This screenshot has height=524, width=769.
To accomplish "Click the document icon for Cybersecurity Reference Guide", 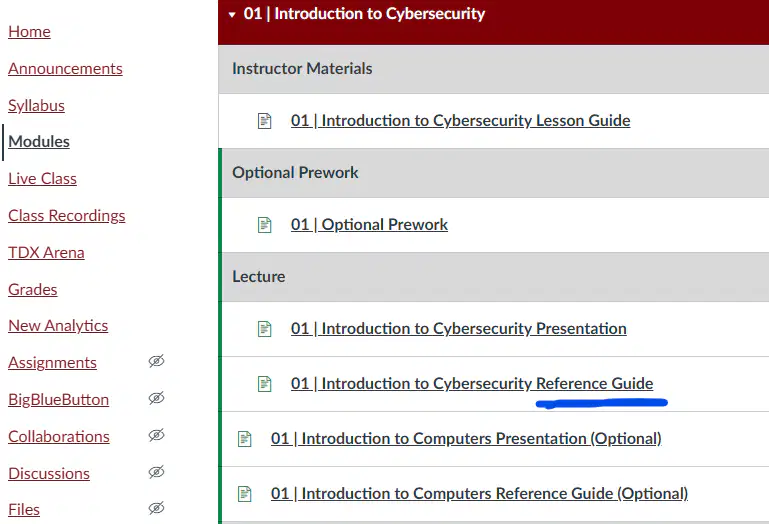I will tap(264, 384).
